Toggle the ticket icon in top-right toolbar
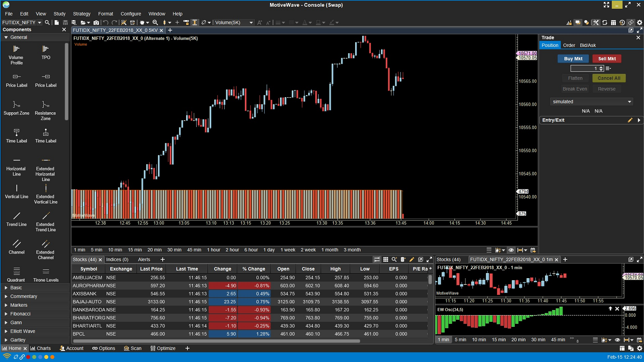644x362 pixels. 631,23
